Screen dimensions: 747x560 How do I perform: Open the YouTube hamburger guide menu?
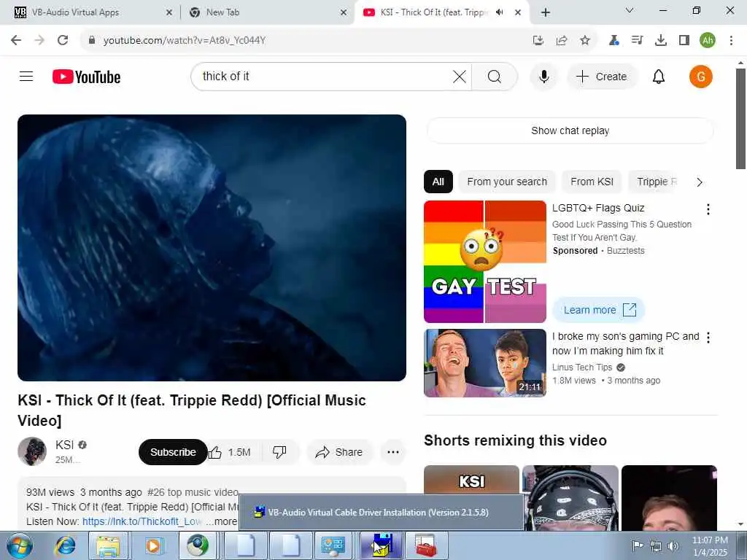26,76
